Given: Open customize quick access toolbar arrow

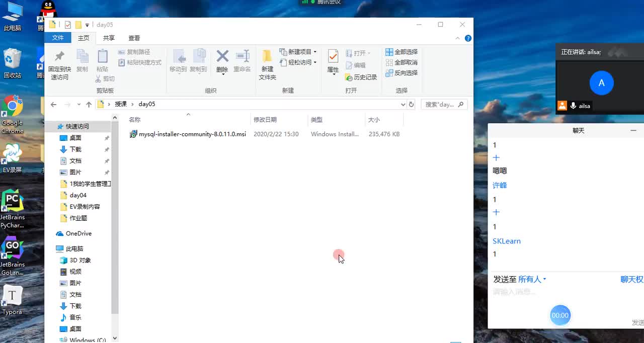Looking at the screenshot, I should pos(87,25).
